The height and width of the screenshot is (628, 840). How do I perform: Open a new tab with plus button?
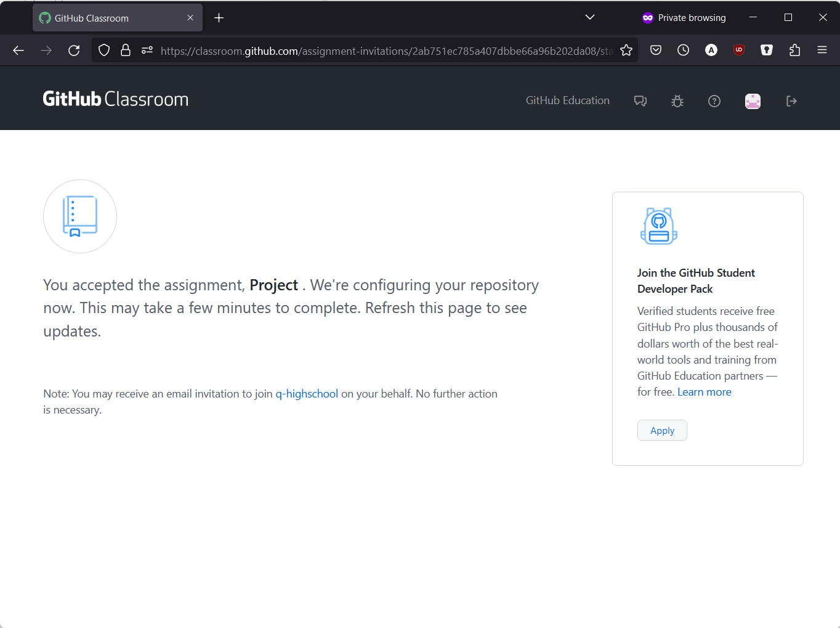point(219,18)
